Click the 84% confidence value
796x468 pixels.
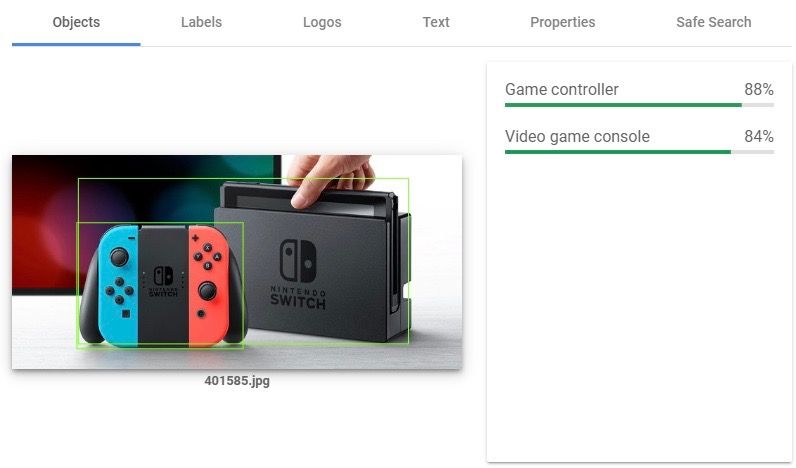[x=758, y=137]
